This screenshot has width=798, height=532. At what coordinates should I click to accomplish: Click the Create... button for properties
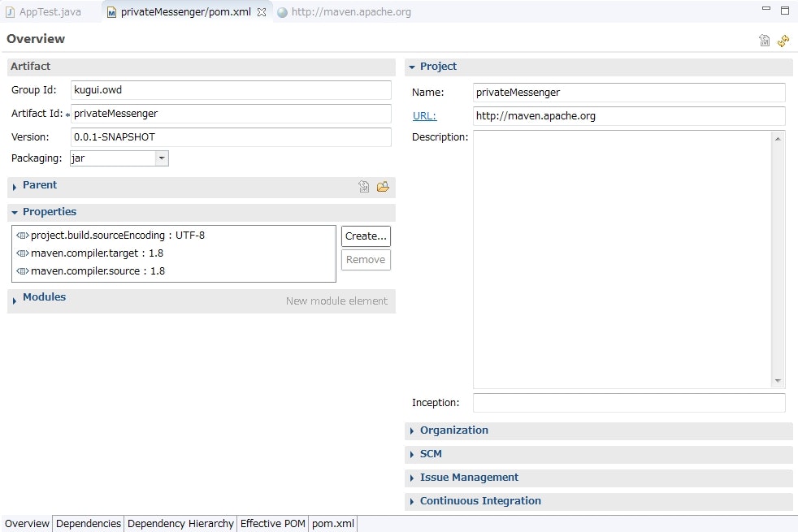click(366, 236)
